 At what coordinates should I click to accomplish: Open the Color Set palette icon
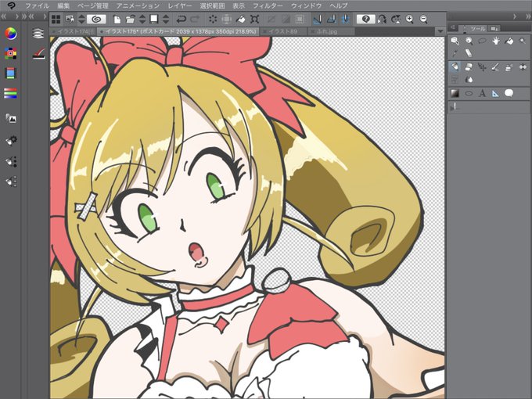[11, 53]
